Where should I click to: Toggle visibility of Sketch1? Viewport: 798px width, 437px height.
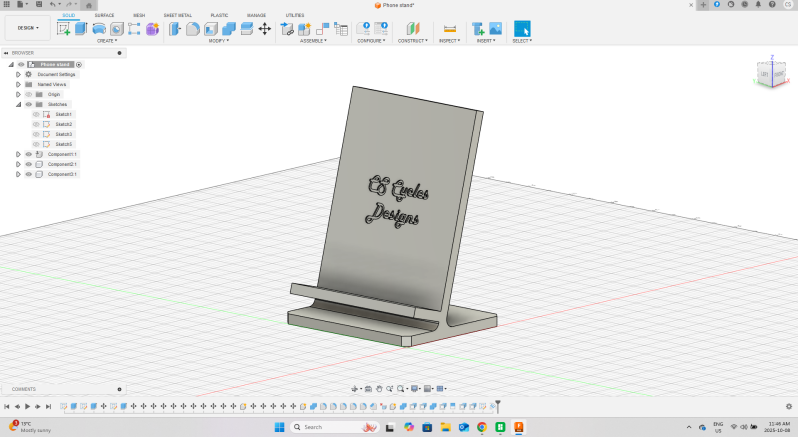(x=36, y=114)
